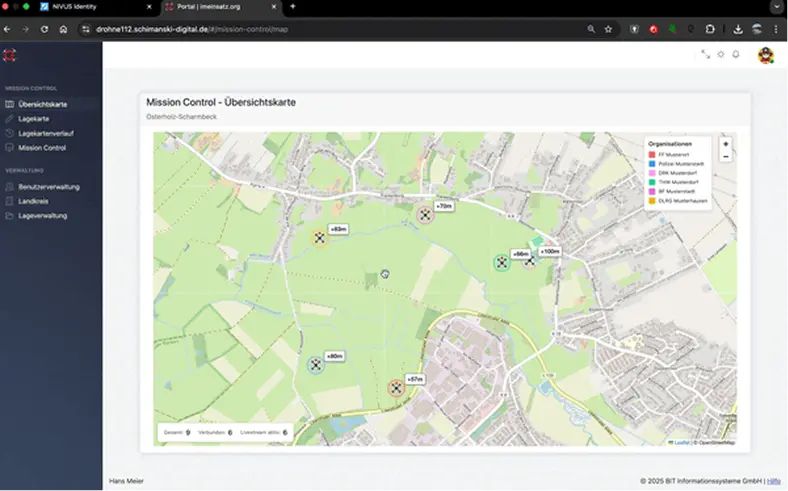
Task: Toggle fullscreen with the expand arrows icon
Action: (706, 54)
